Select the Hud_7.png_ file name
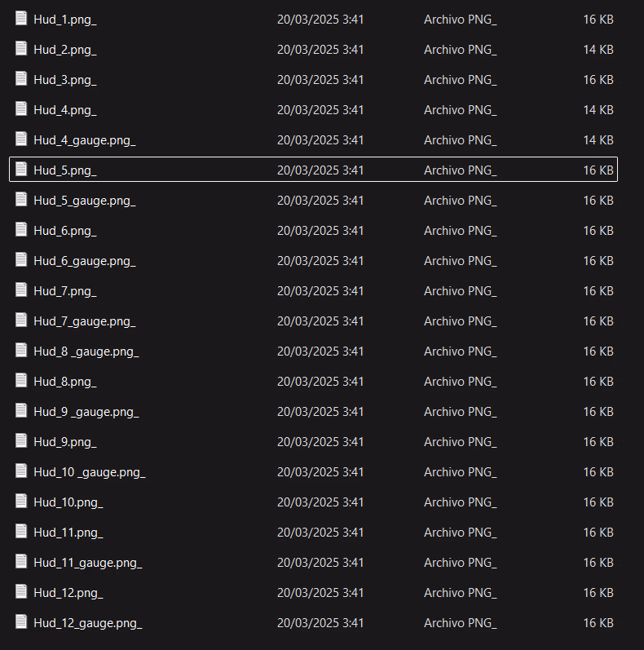This screenshot has width=644, height=650. tap(65, 291)
